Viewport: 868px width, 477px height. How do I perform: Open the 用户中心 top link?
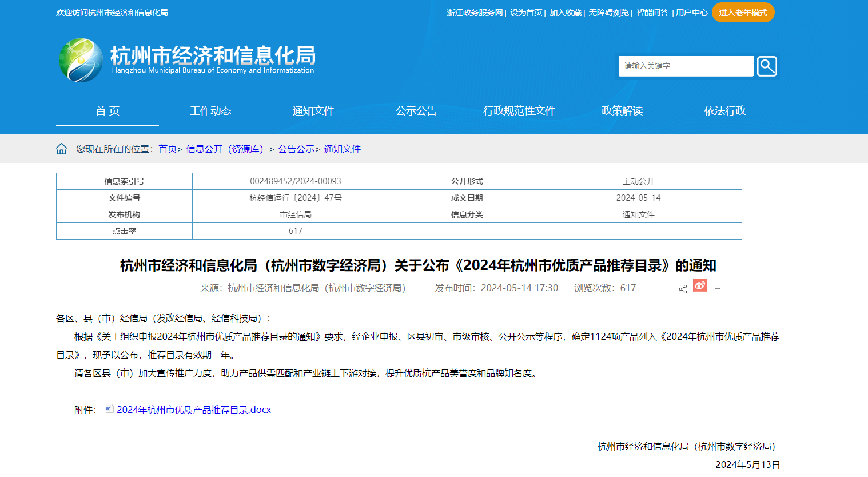(692, 13)
